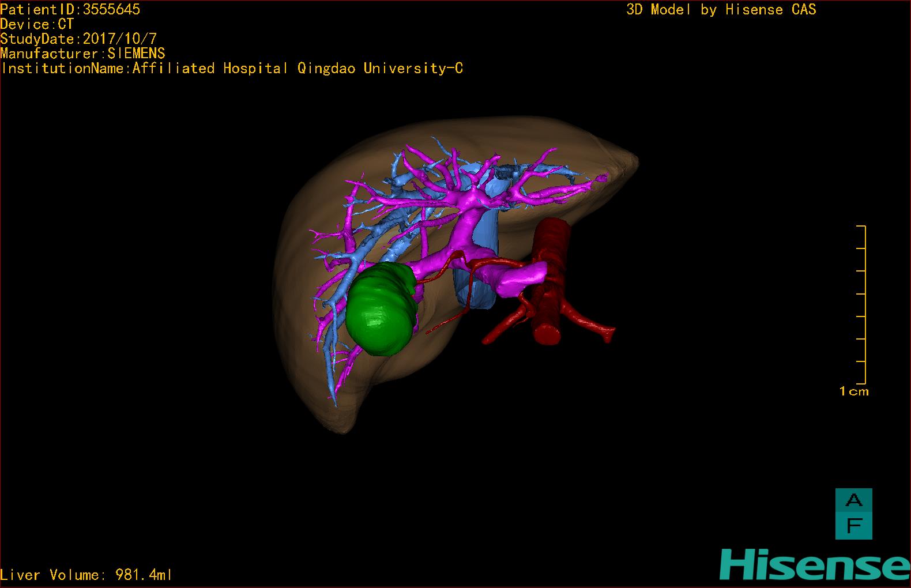Click the "Device:CT" label
The height and width of the screenshot is (588, 911).
37,24
